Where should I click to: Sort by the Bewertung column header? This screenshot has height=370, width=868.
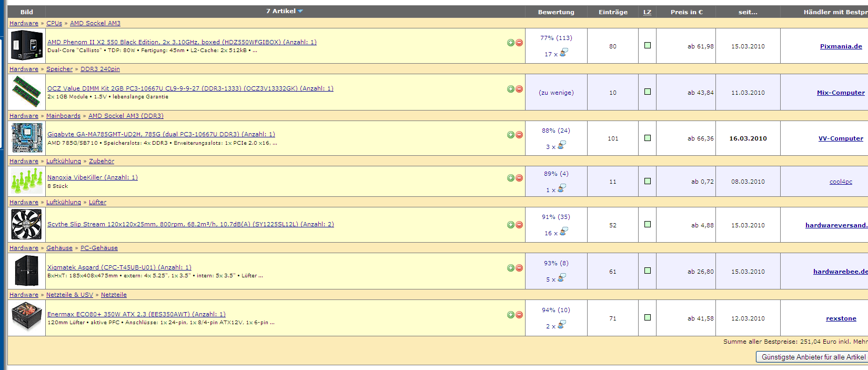pyautogui.click(x=556, y=12)
